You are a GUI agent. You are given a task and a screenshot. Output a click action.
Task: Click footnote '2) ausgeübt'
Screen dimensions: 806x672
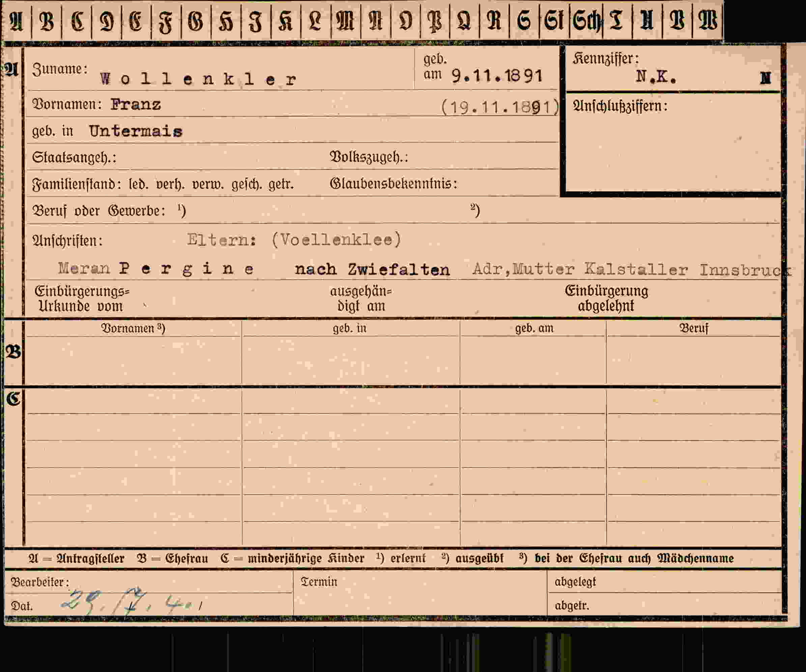pos(472,558)
